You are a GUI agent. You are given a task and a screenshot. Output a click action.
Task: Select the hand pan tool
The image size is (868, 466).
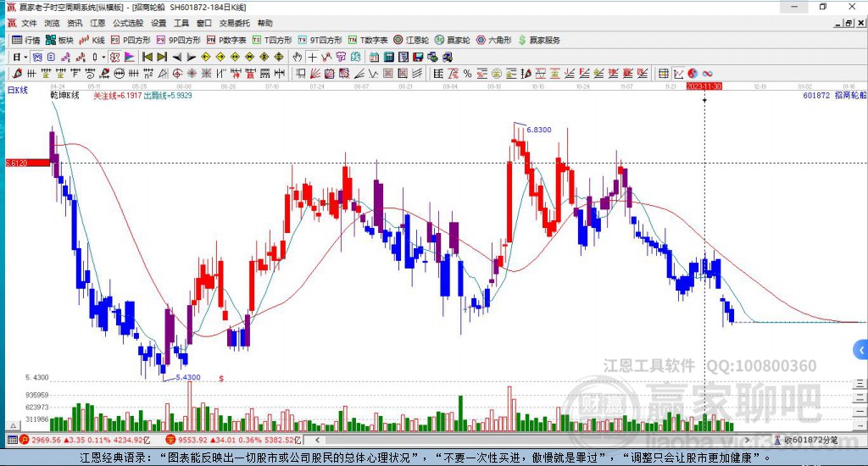pos(298,57)
